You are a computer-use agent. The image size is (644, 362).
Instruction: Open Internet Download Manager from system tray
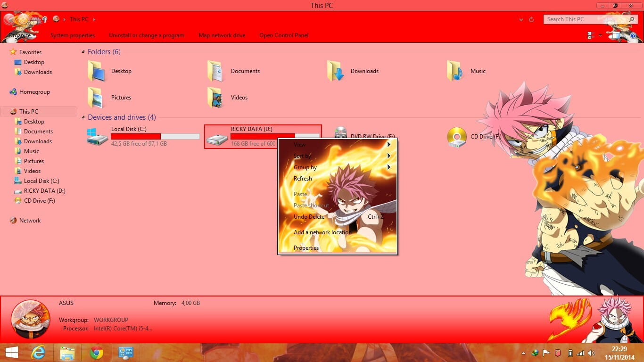pyautogui.click(x=535, y=353)
